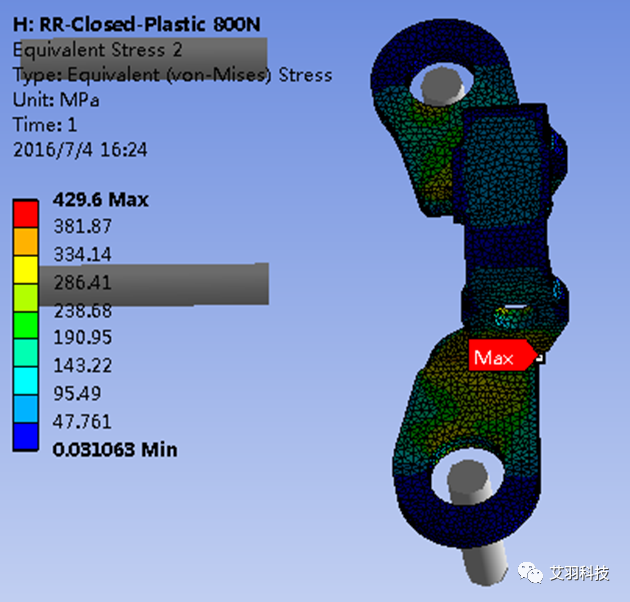The image size is (630, 602).
Task: Click the 190.95 legend value
Action: click(83, 337)
